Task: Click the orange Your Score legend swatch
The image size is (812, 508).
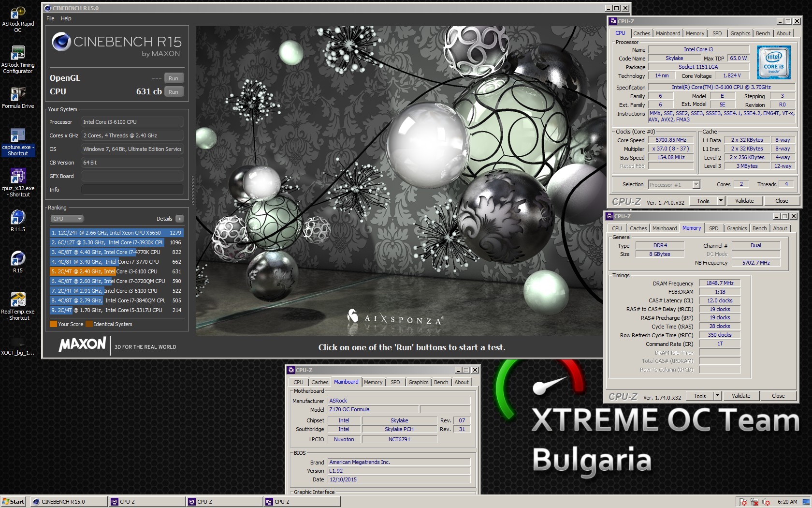Action: point(53,324)
